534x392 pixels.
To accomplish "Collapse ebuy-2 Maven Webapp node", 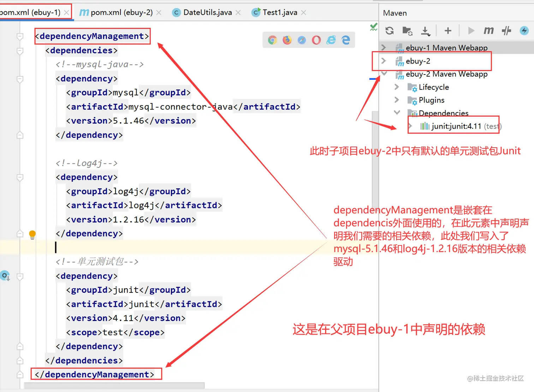I will [384, 74].
